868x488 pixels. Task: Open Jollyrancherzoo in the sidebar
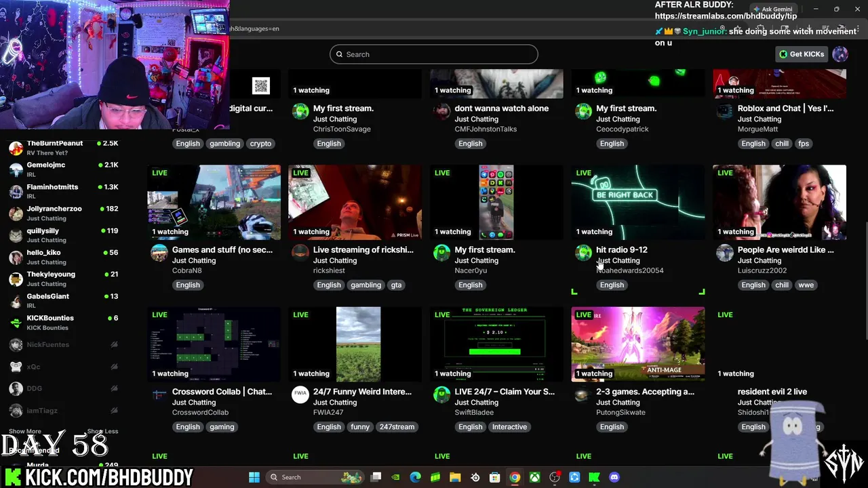(x=64, y=213)
